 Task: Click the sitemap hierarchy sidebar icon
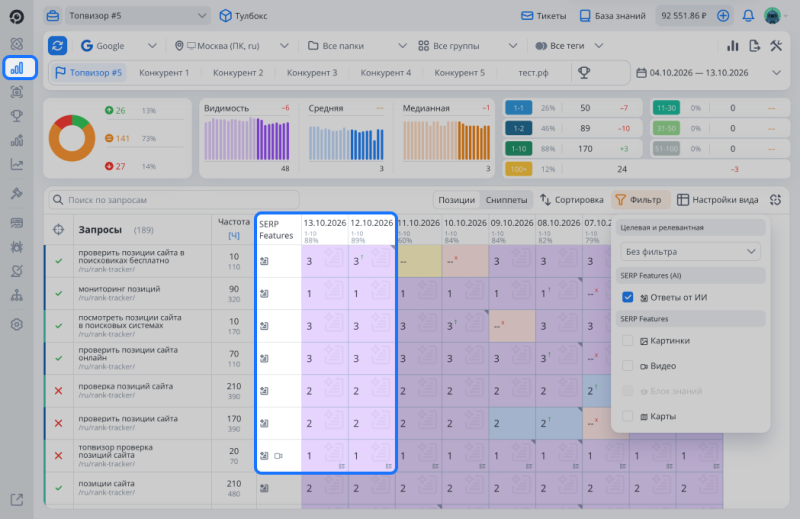pyautogui.click(x=17, y=295)
